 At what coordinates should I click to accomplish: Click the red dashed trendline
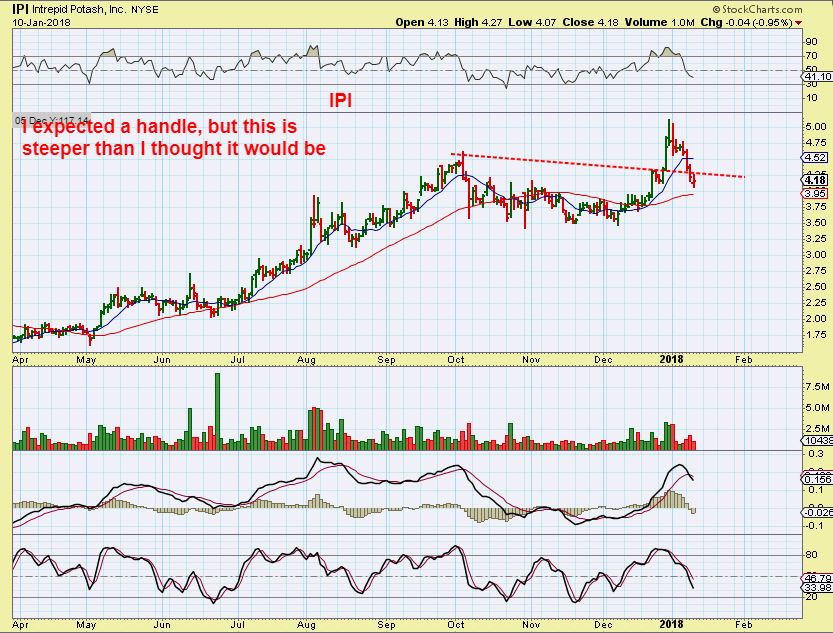[598, 166]
